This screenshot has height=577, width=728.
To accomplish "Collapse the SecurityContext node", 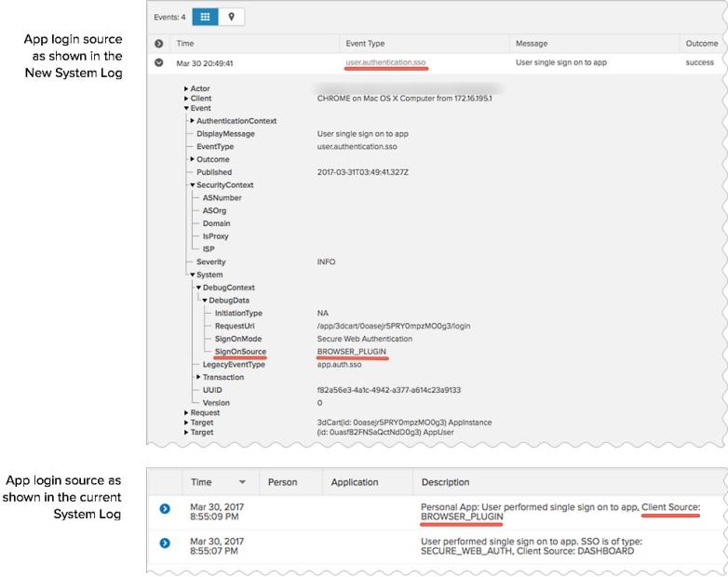I will coord(192,185).
